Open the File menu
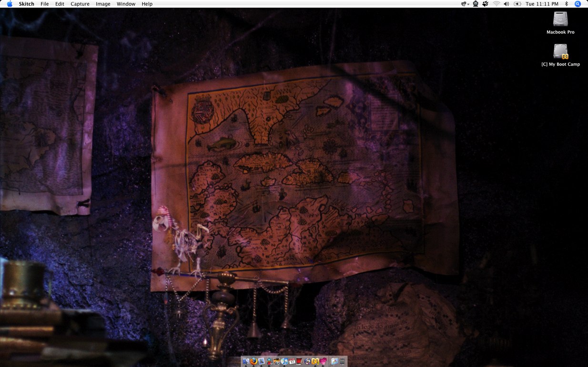Screen dimensions: 588x367 pos(44,4)
